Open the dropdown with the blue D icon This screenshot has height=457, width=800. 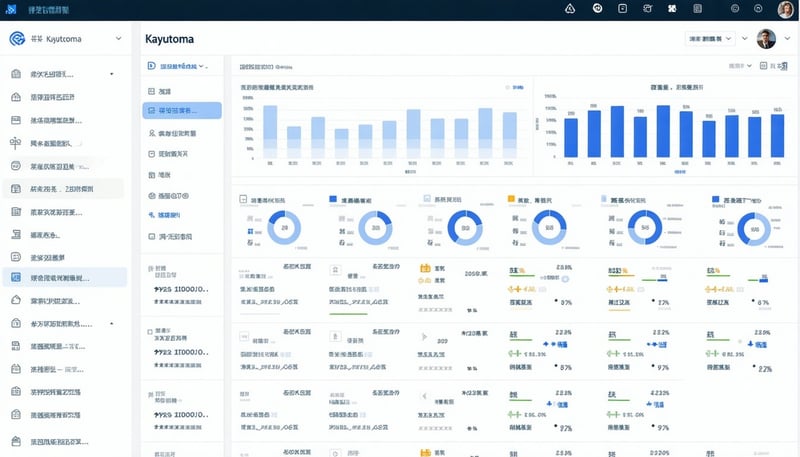point(178,66)
